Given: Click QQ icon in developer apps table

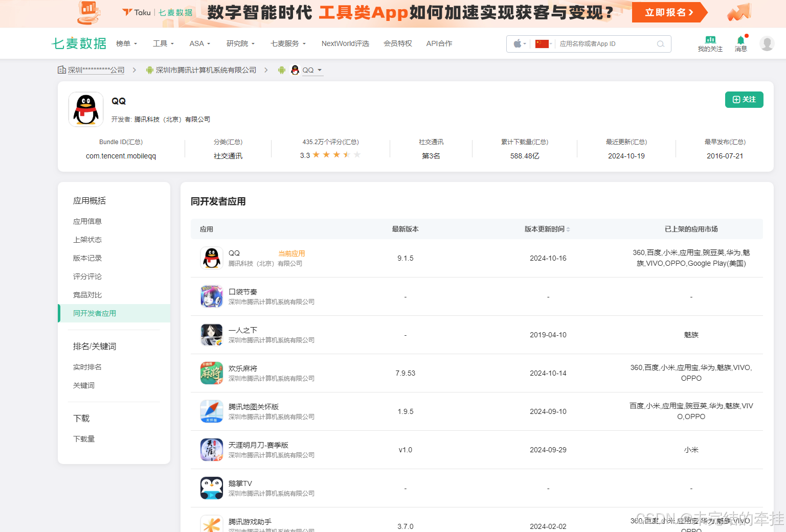Looking at the screenshot, I should [x=212, y=258].
